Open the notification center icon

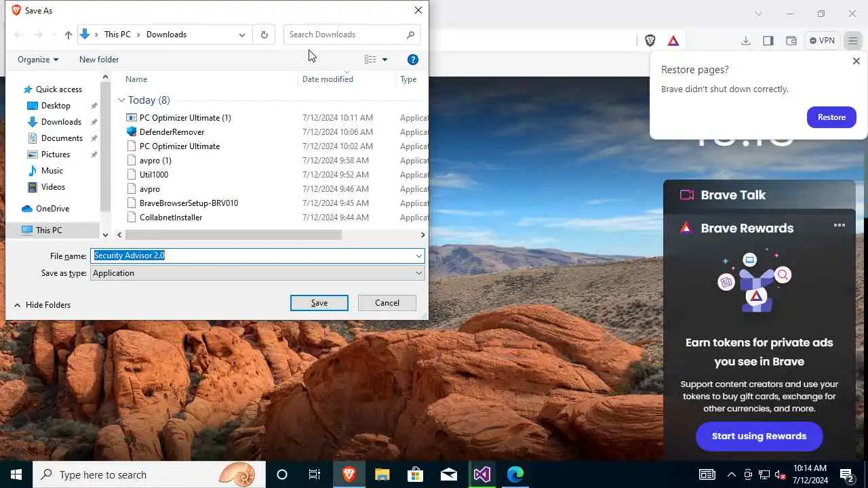pos(846,474)
